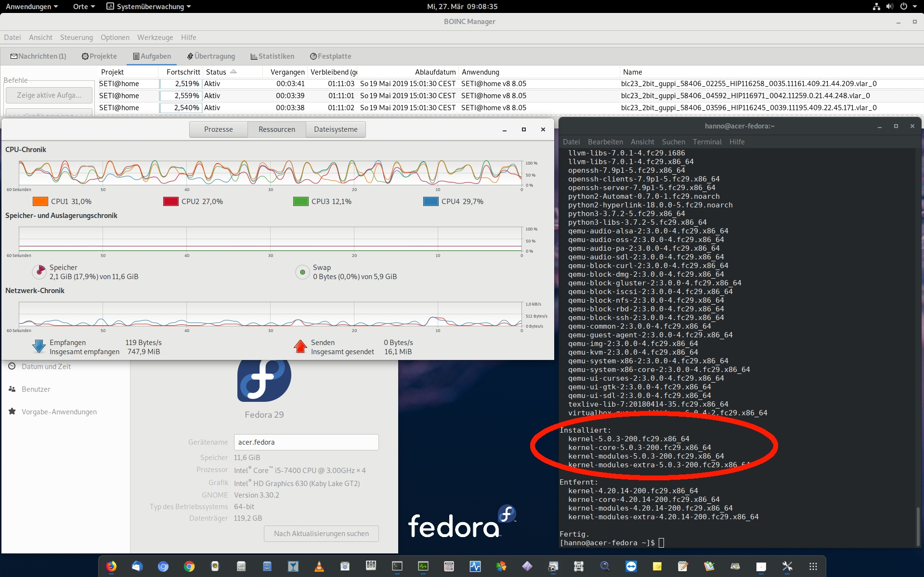Launch Firefox from the dock

pyautogui.click(x=111, y=566)
